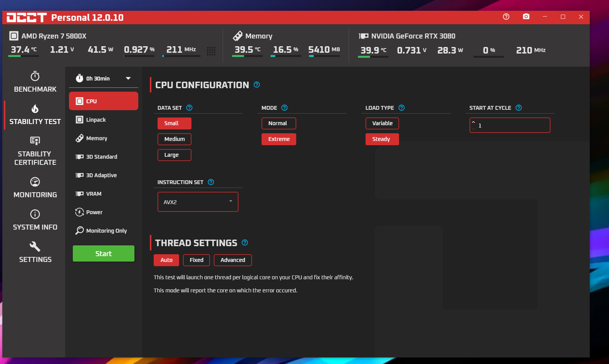Image resolution: width=609 pixels, height=364 pixels.
Task: Click the CPU temperature 37.4 °C reading
Action: pos(24,49)
